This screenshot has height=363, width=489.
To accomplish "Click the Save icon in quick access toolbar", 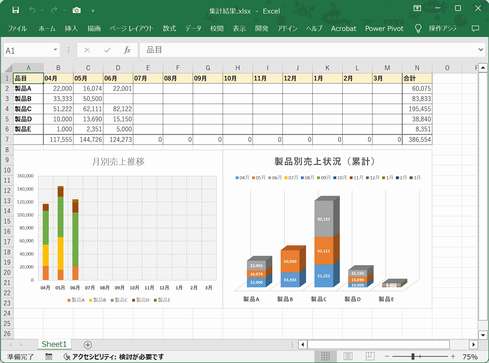I will 15,10.
